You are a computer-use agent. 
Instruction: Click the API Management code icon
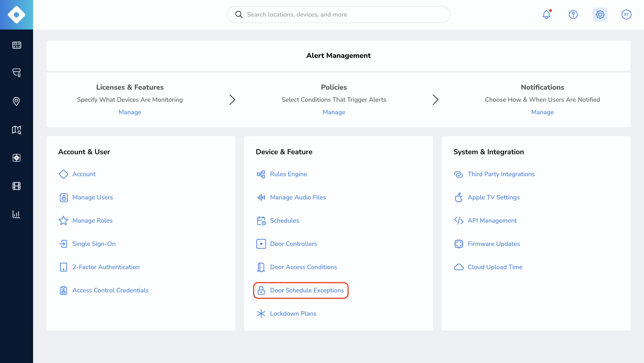[459, 221]
